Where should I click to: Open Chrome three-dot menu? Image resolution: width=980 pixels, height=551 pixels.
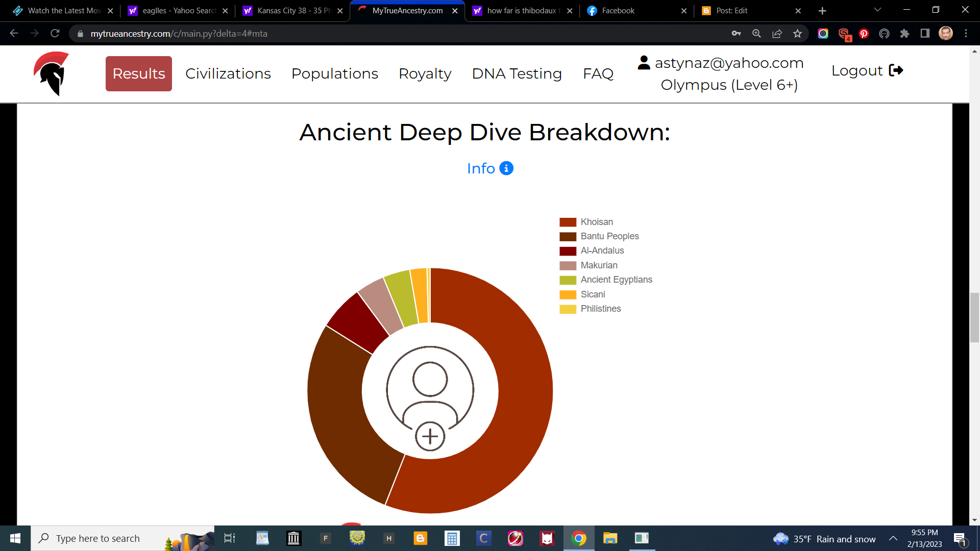pyautogui.click(x=966, y=34)
